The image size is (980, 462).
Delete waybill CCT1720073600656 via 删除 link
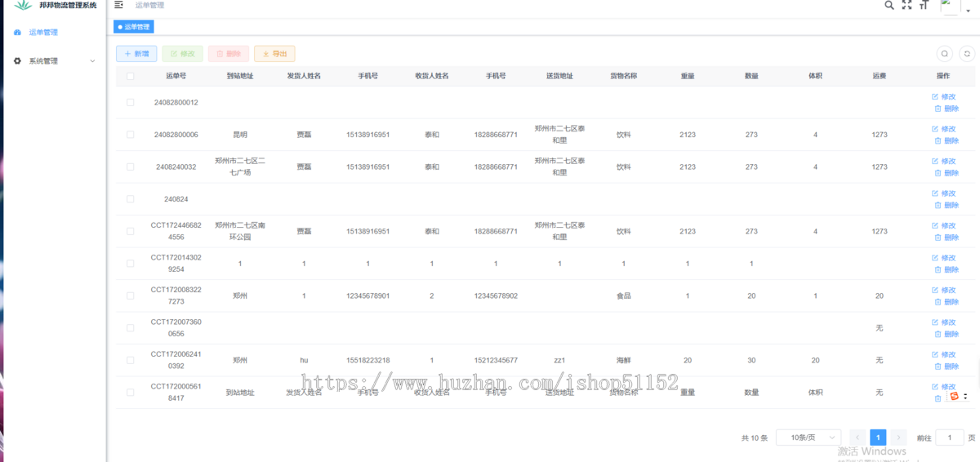pos(947,334)
